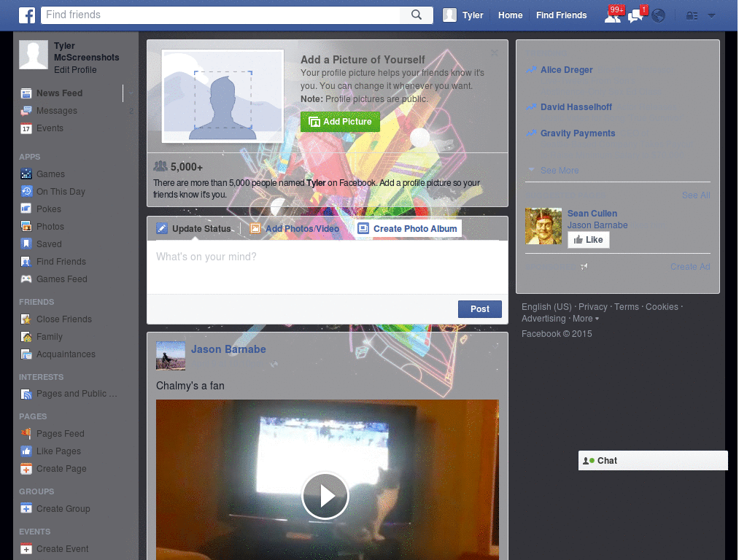Open Alice Dreger trending topic
The image size is (747, 560).
tap(566, 70)
